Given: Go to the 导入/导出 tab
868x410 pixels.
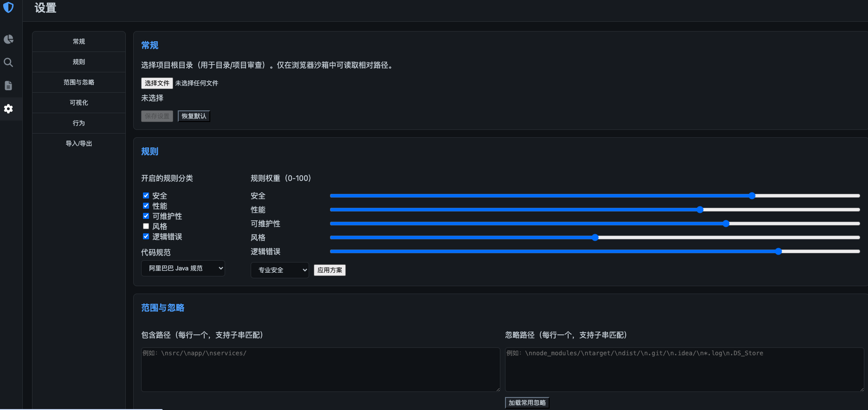Looking at the screenshot, I should tap(79, 143).
